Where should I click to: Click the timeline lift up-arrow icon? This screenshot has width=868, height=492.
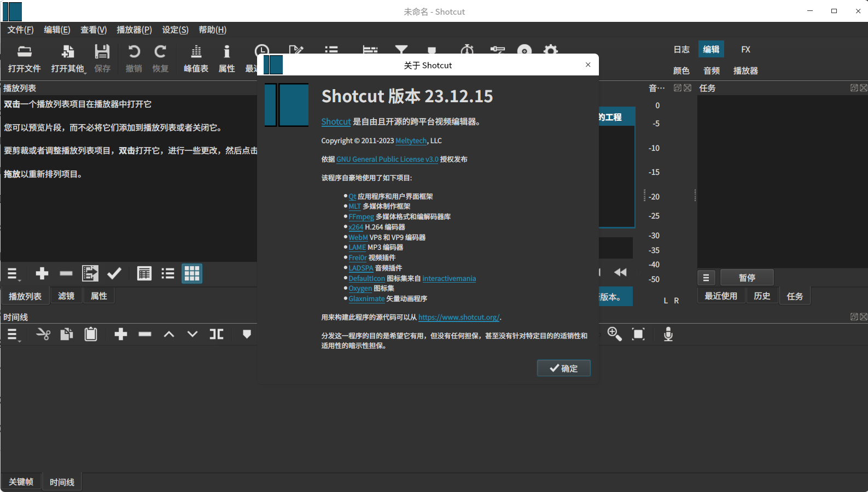point(169,334)
